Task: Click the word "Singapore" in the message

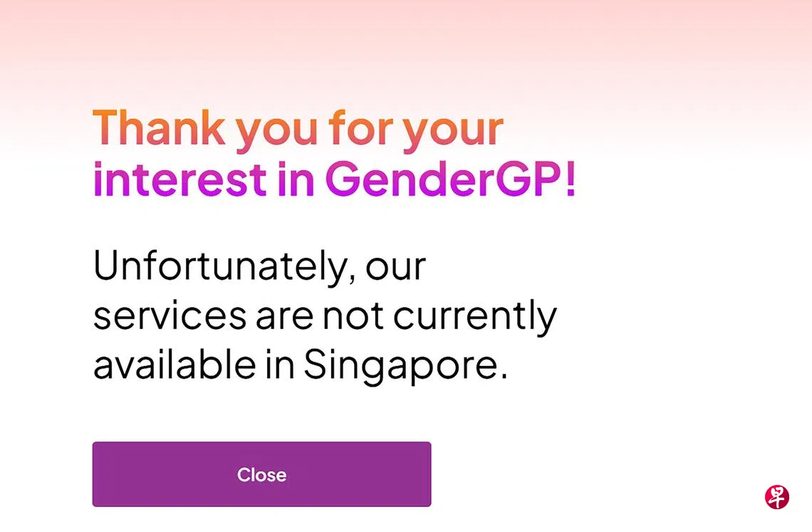Action: tap(400, 366)
